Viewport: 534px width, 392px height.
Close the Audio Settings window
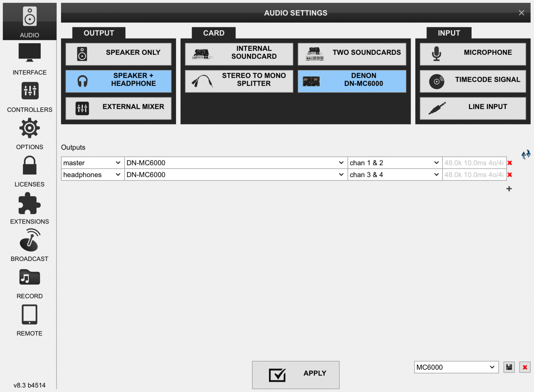tap(521, 13)
